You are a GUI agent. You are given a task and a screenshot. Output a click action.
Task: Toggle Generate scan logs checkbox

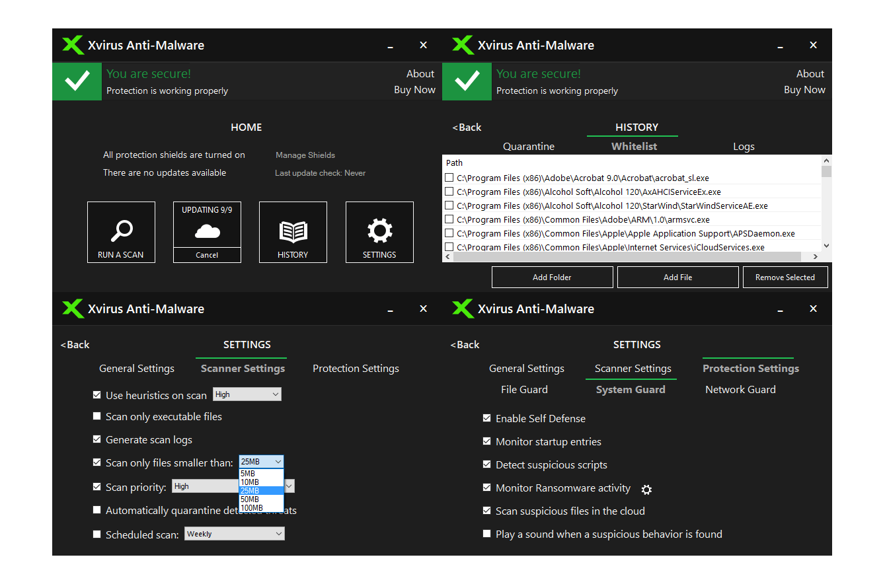[x=97, y=439]
